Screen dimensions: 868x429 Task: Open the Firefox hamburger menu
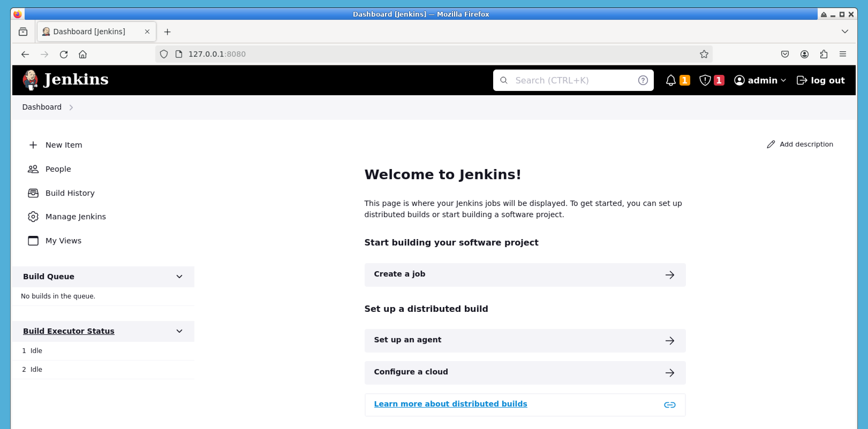(843, 54)
